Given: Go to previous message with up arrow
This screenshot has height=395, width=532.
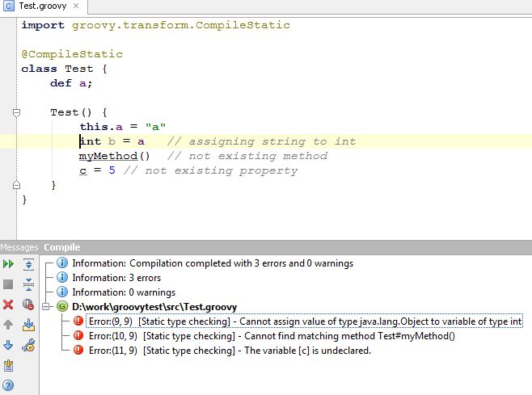Looking at the screenshot, I should tap(8, 325).
